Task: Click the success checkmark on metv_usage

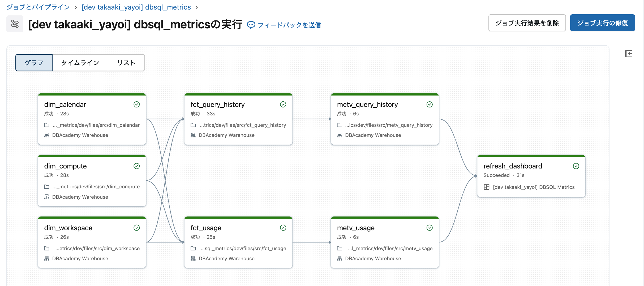Action: (x=430, y=228)
